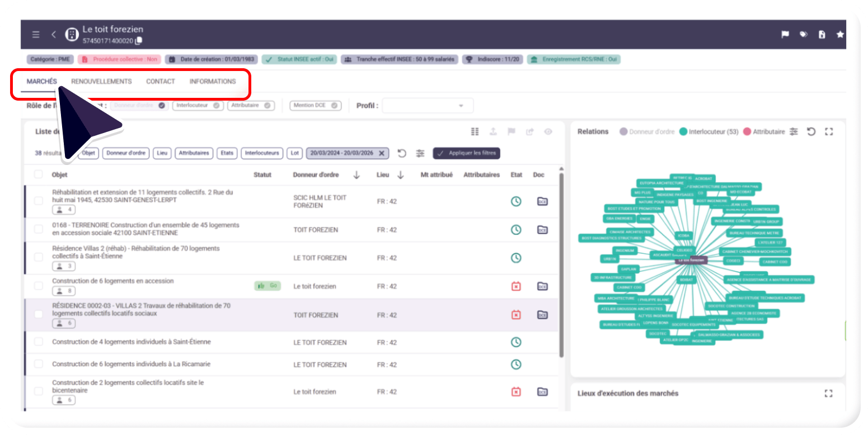Image resolution: width=868 pixels, height=435 pixels.
Task: Expand the Relations graph to fullscreen
Action: 829,131
